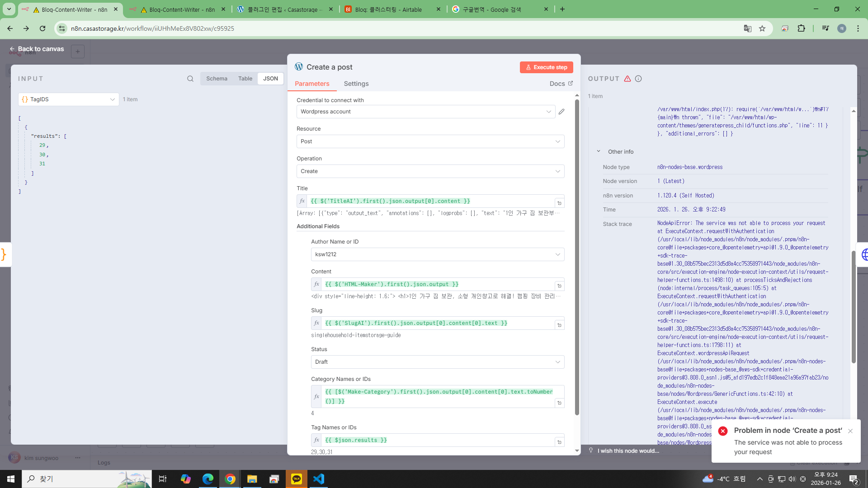Viewport: 868px width, 488px height.
Task: Click the output error warning triangle
Action: point(627,79)
